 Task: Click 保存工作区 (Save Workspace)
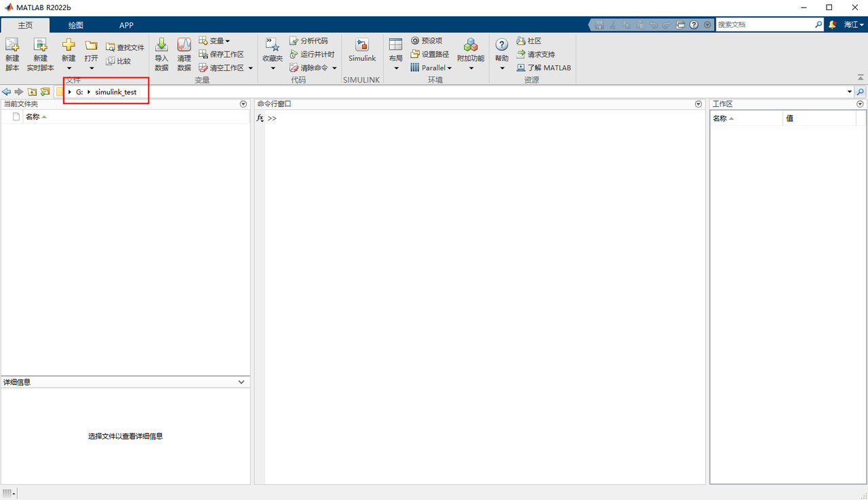pos(221,54)
